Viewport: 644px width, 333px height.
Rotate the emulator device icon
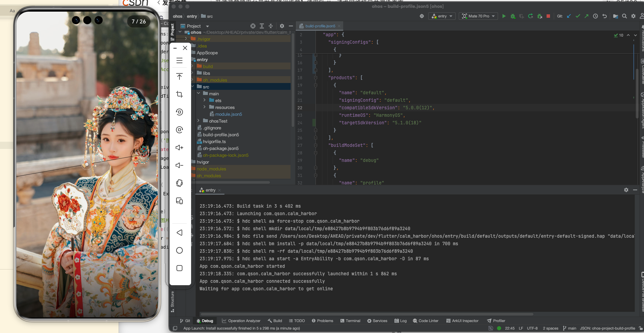tap(179, 183)
